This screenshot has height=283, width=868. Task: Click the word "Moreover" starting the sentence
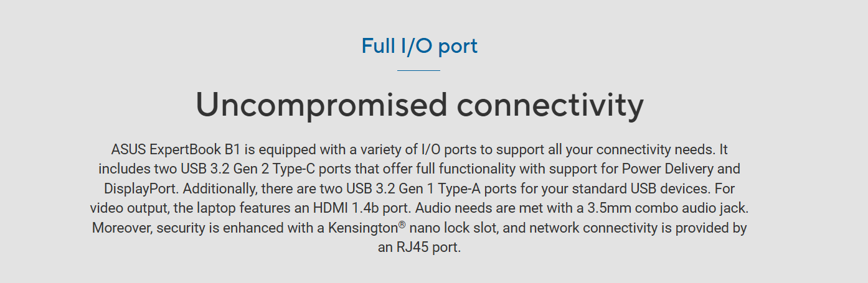(121, 228)
